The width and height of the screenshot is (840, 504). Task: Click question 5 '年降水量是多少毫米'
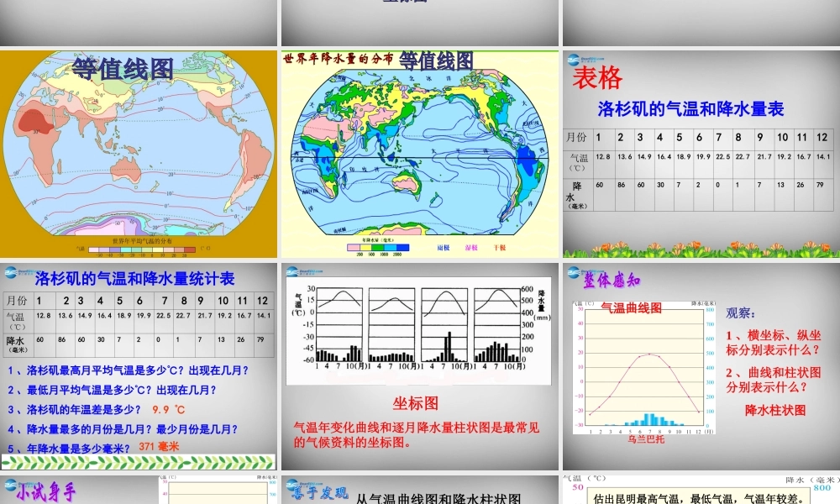69,449
